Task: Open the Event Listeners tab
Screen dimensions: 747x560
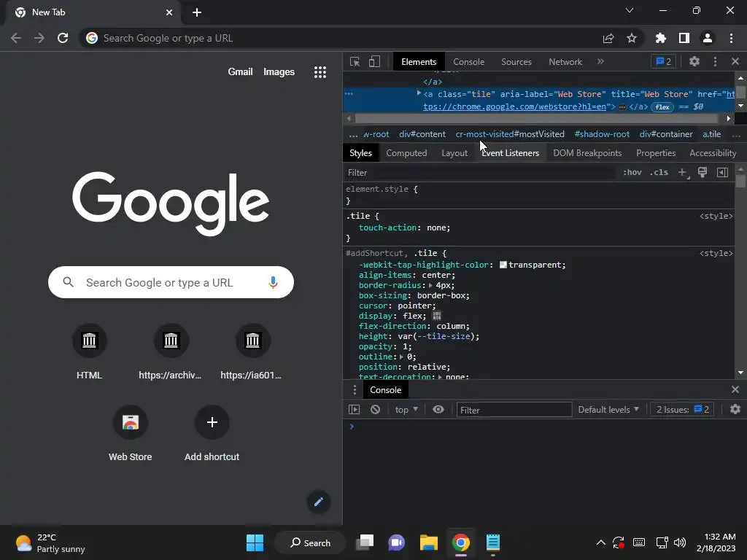Action: (510, 153)
